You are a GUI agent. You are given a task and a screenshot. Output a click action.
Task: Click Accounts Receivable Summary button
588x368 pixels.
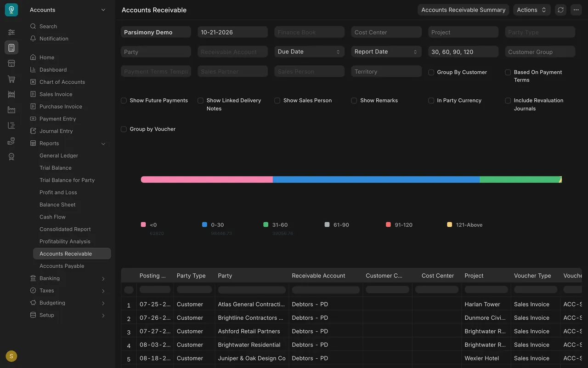(x=463, y=10)
